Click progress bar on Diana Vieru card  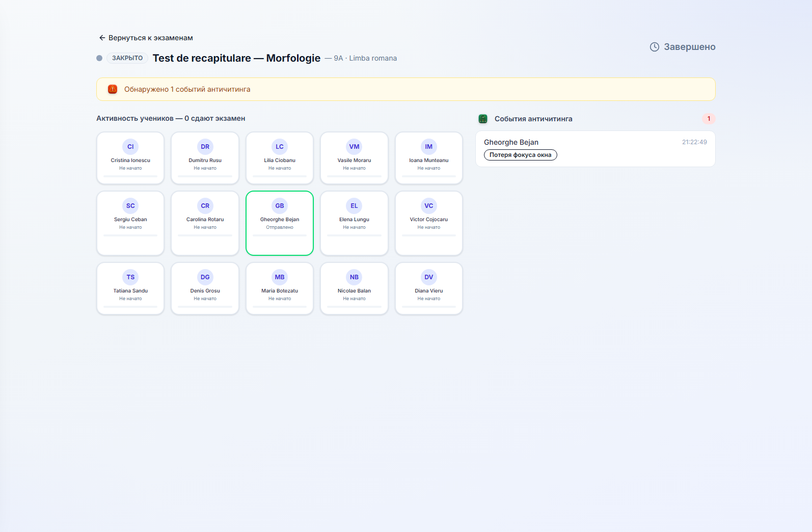[429, 307]
